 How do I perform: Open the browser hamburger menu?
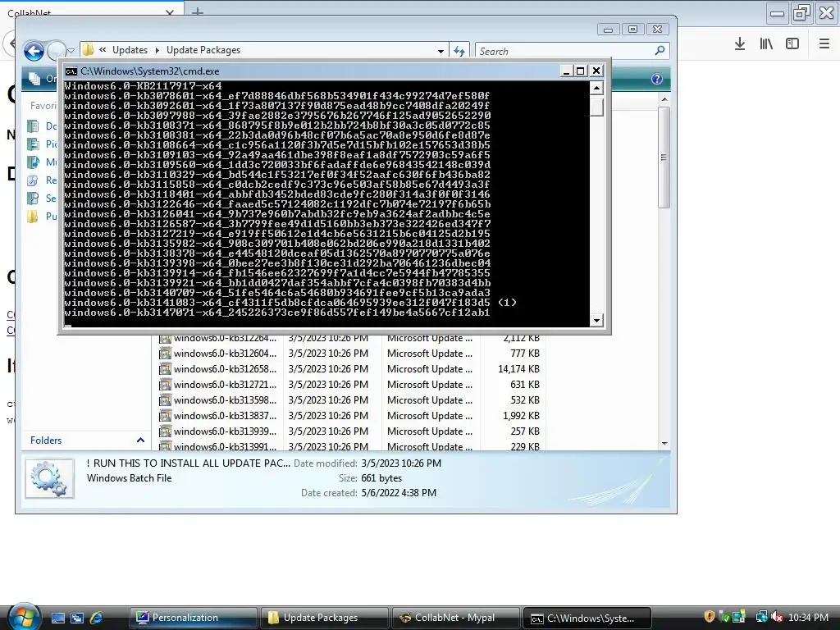pyautogui.click(x=824, y=44)
